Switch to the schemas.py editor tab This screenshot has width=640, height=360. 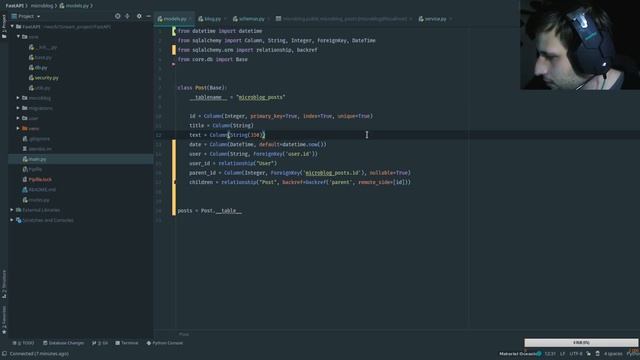tap(249, 19)
